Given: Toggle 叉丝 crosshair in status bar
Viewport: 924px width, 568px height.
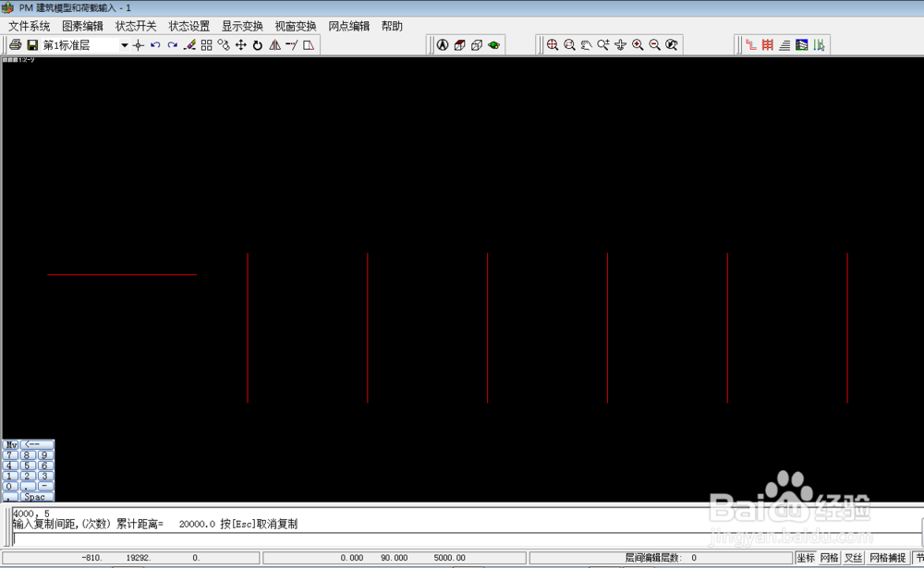Looking at the screenshot, I should tap(853, 558).
